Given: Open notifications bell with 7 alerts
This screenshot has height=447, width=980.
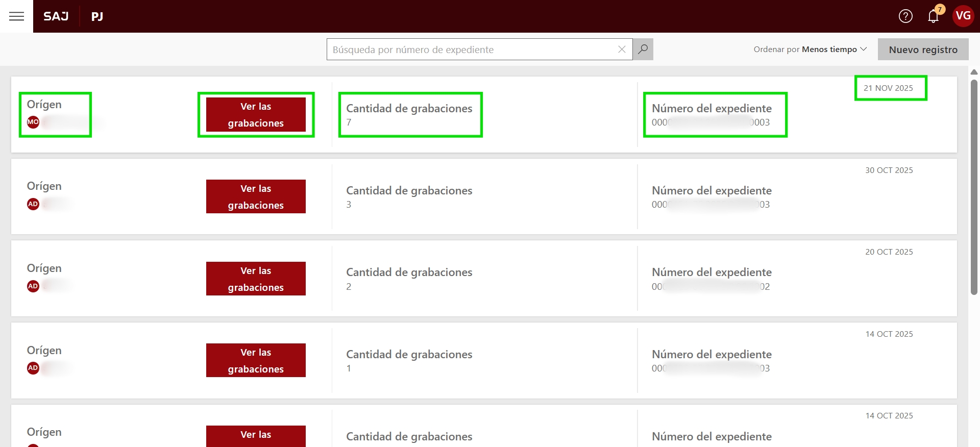Looking at the screenshot, I should 933,16.
